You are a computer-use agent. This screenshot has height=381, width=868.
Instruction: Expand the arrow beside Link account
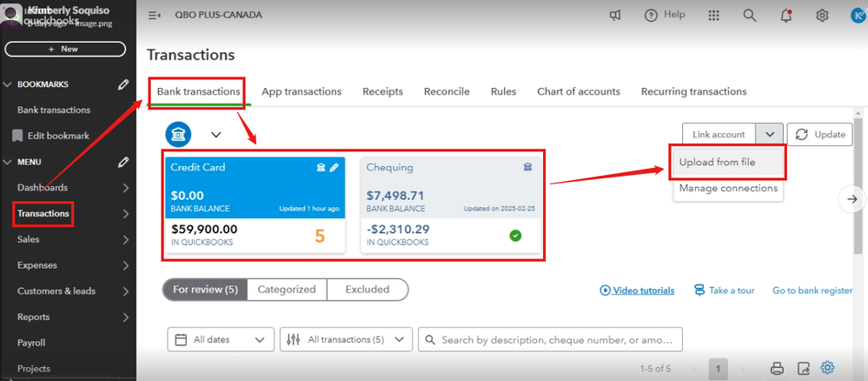[769, 135]
